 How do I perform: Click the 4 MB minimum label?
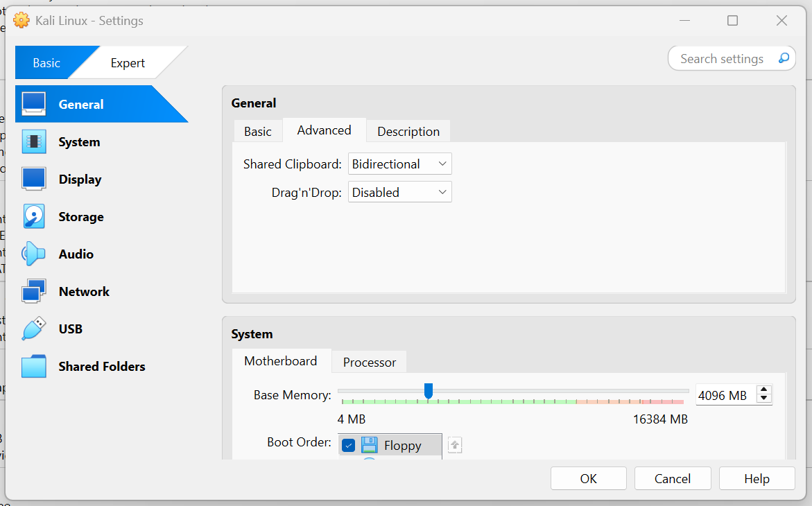tap(352, 419)
